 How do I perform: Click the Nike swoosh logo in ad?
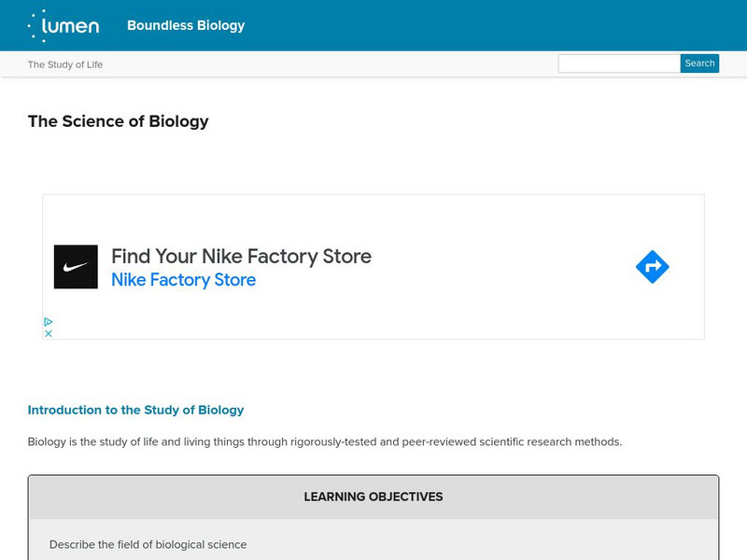pos(76,267)
